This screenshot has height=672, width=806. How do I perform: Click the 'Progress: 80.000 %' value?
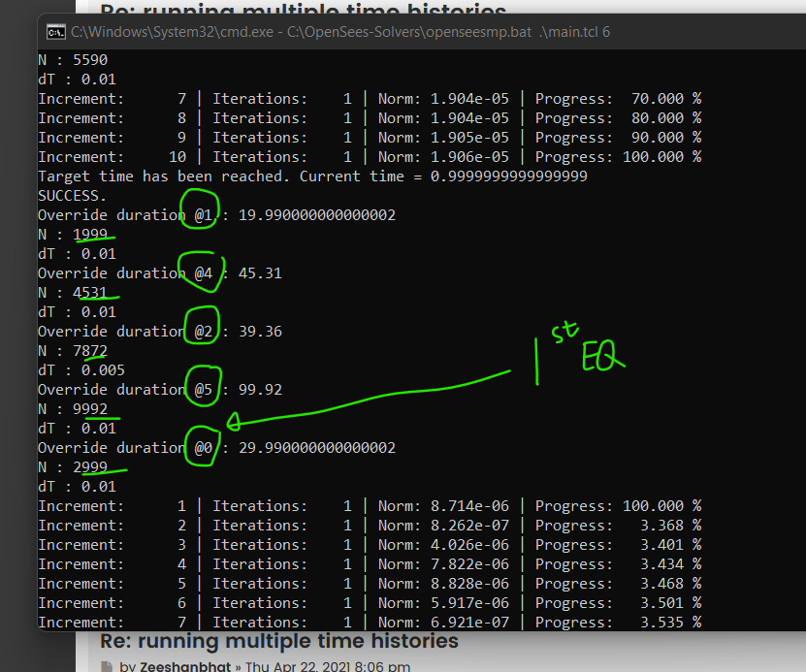(x=619, y=118)
